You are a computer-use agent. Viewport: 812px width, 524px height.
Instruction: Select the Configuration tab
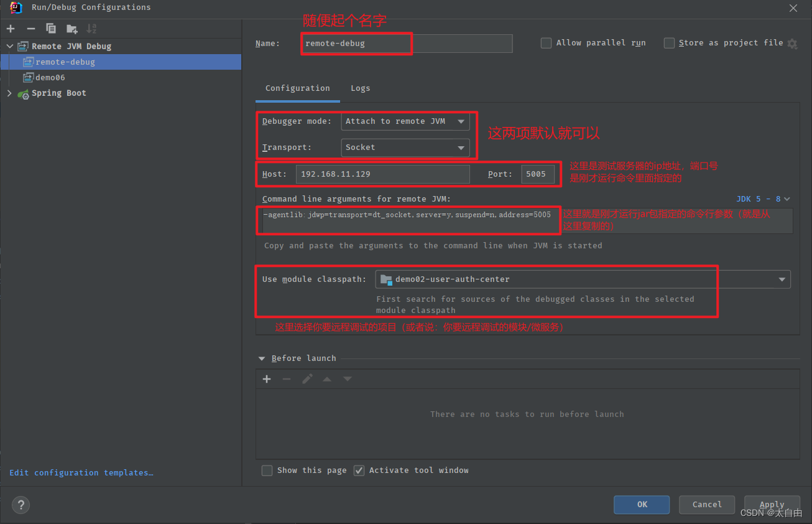click(297, 88)
